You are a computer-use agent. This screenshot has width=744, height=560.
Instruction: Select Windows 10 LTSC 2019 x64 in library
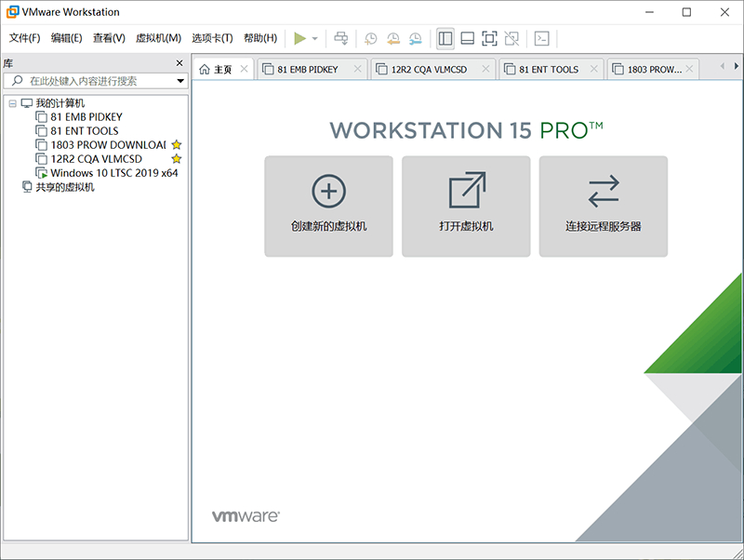pos(113,173)
